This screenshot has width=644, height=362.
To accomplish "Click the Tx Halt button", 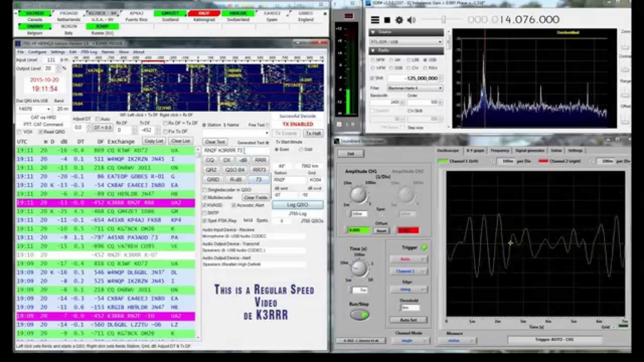I will pyautogui.click(x=313, y=133).
